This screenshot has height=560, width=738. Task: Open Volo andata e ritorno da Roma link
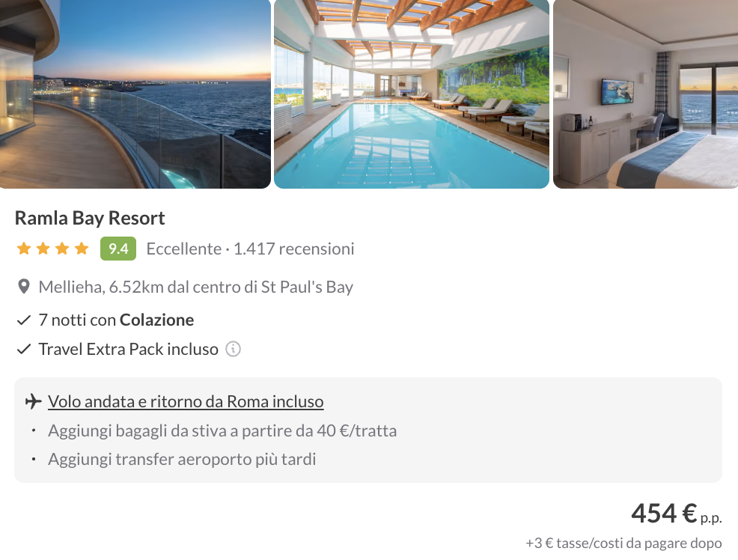(186, 401)
